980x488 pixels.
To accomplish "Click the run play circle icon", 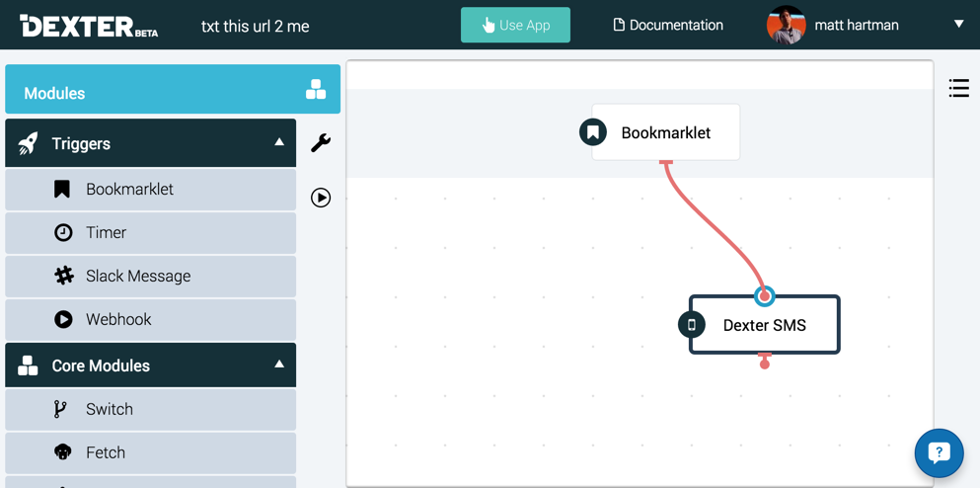I will pyautogui.click(x=321, y=198).
